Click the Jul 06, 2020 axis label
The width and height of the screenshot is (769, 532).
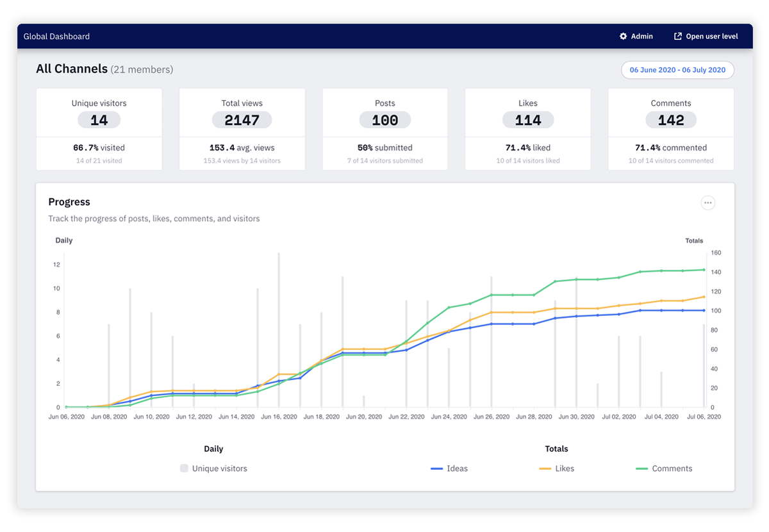704,417
